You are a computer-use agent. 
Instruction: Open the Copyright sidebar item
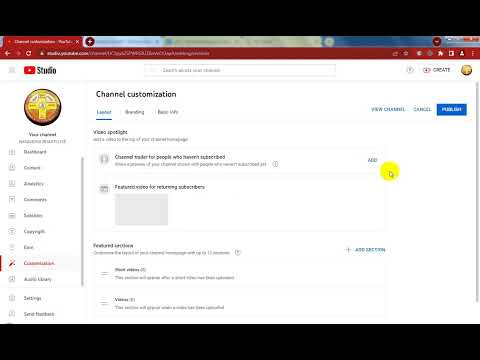pyautogui.click(x=34, y=231)
